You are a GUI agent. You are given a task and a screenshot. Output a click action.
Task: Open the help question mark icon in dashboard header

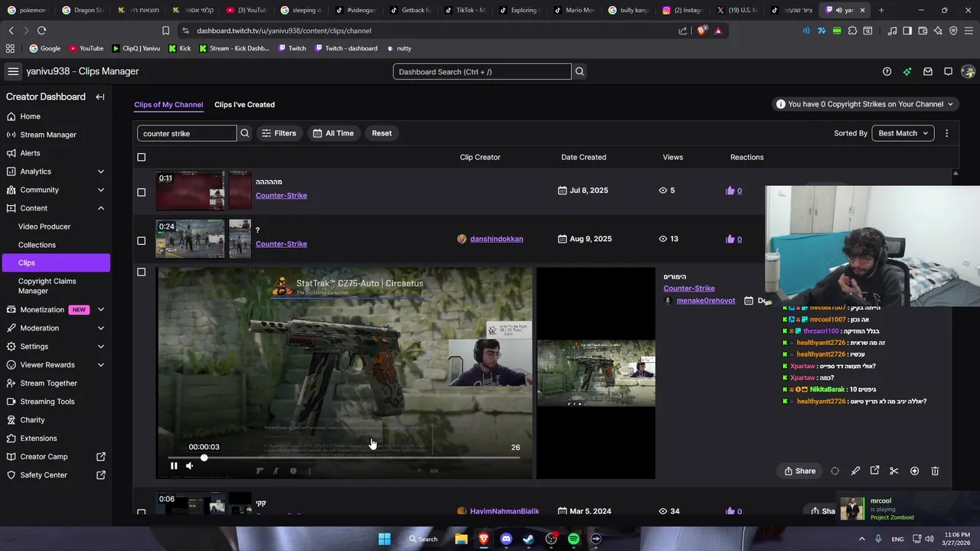(887, 71)
